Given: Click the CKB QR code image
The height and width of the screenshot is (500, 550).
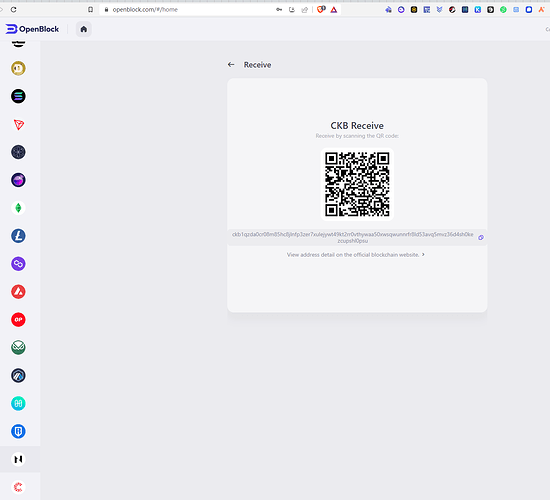Looking at the screenshot, I should click(357, 184).
